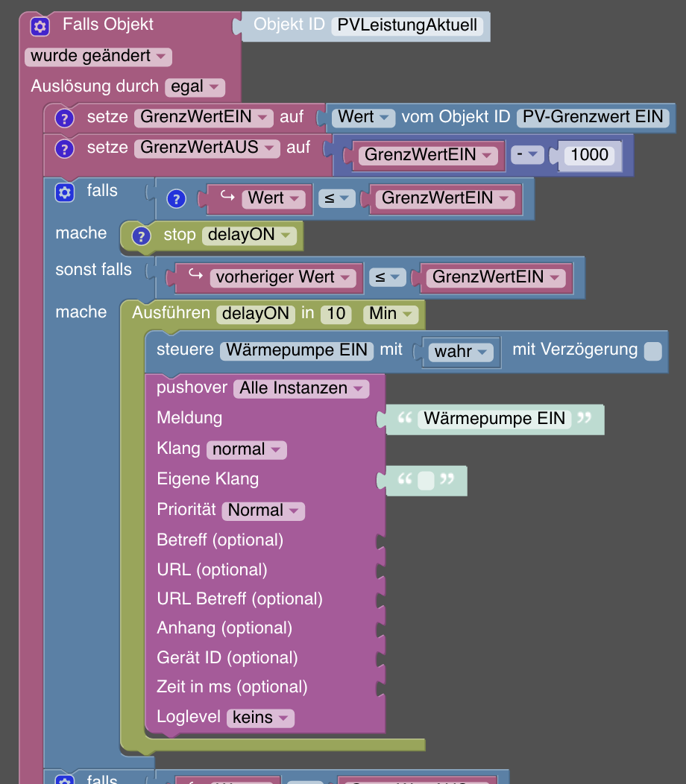Screen dimensions: 686x784
Task: Click the sonst falls label
Action: pos(93,270)
